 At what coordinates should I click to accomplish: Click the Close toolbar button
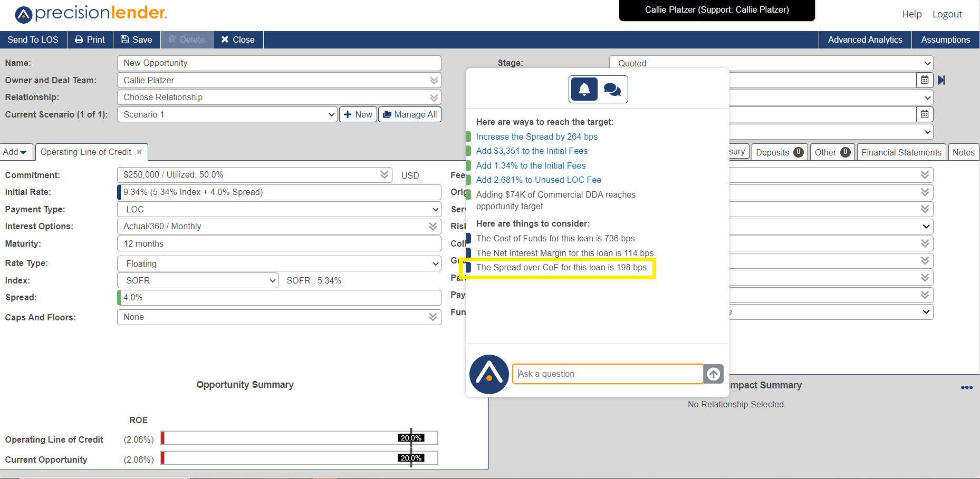pos(238,40)
